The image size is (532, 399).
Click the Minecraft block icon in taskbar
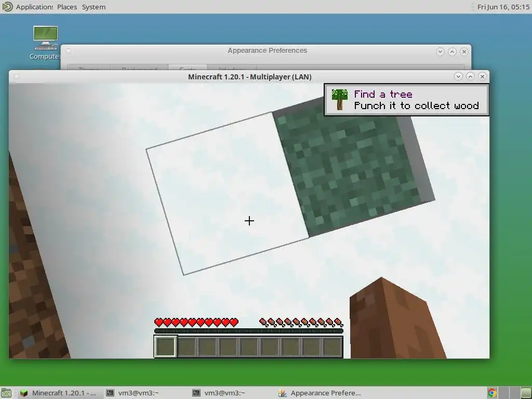(24, 393)
